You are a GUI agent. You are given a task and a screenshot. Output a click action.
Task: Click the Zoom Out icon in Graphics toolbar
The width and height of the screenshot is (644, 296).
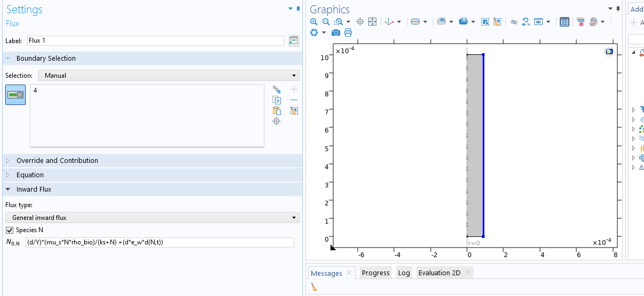pos(326,22)
